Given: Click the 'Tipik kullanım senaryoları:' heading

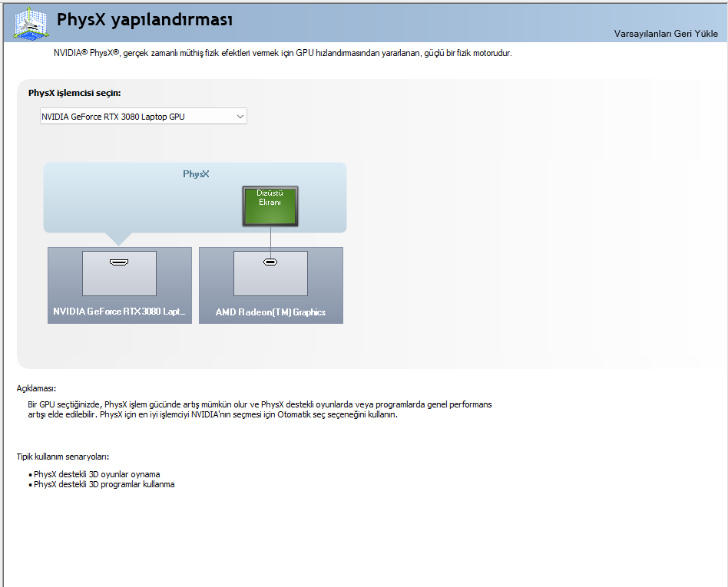Looking at the screenshot, I should pyautogui.click(x=63, y=457).
